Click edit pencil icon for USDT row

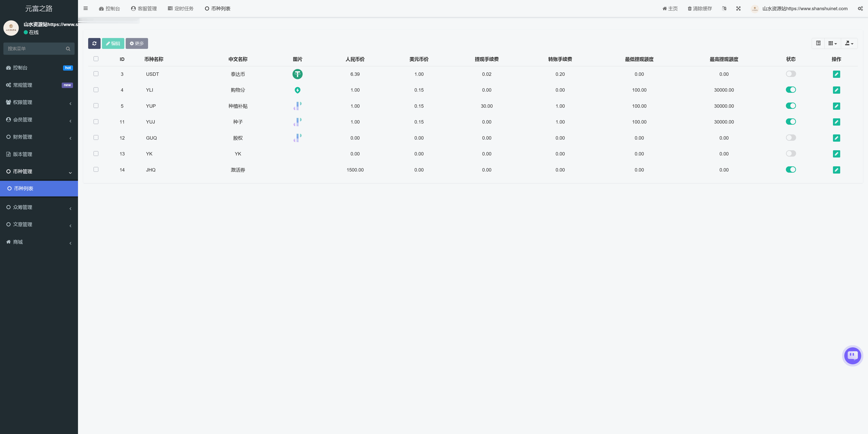(x=836, y=74)
